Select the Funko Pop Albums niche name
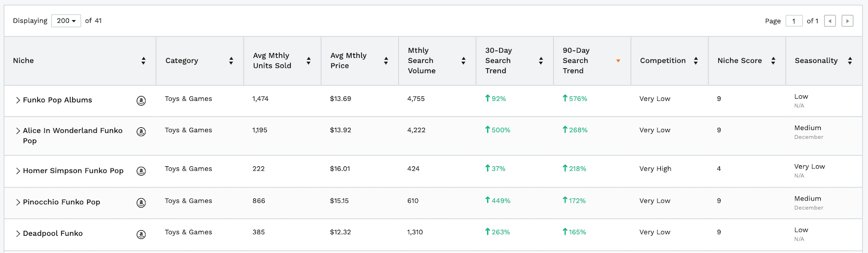The width and height of the screenshot is (868, 253). pyautogui.click(x=58, y=100)
